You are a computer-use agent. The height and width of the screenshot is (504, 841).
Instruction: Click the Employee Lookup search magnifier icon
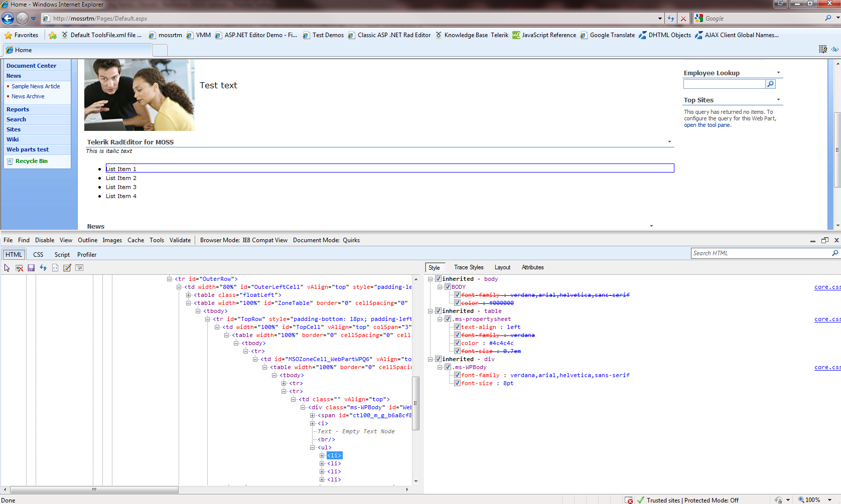(770, 84)
